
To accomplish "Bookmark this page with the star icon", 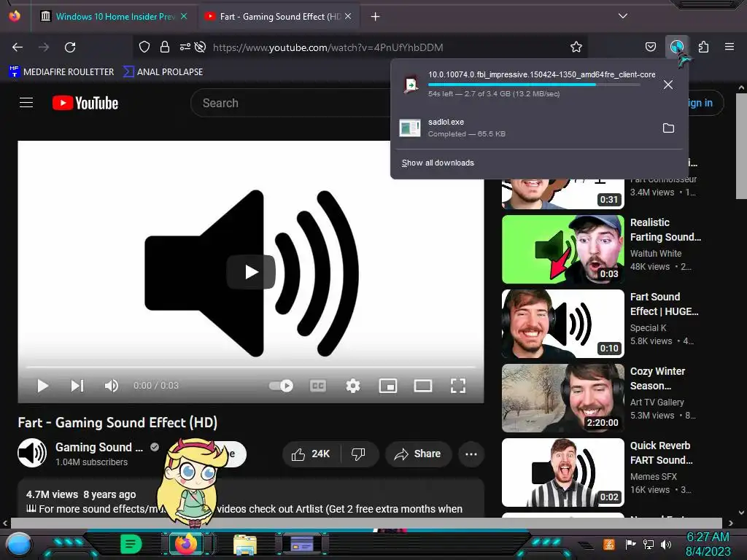I will pos(576,47).
